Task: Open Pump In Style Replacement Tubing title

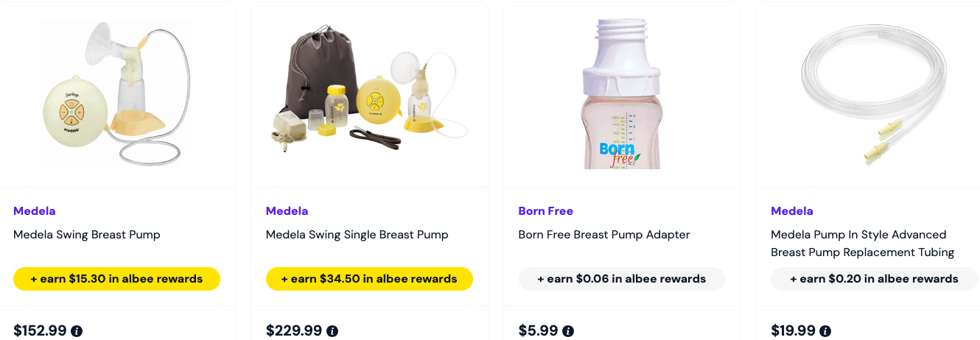Action: pos(862,244)
